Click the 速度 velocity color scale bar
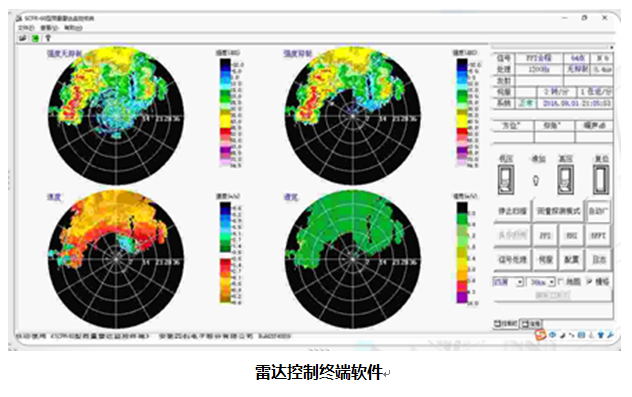This screenshot has height=397, width=632. (225, 252)
